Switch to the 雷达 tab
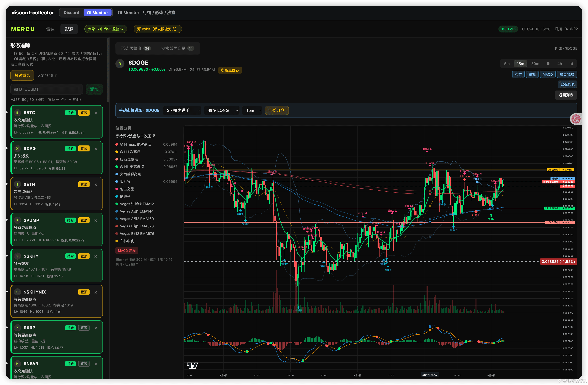The width and height of the screenshot is (588, 385). click(50, 29)
